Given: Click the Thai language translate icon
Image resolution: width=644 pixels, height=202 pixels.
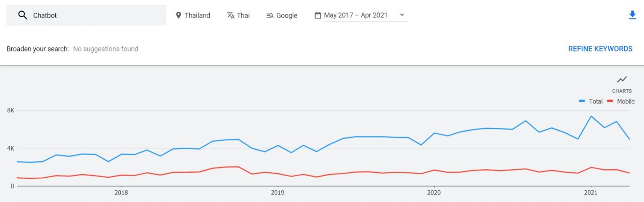Looking at the screenshot, I should (x=231, y=16).
